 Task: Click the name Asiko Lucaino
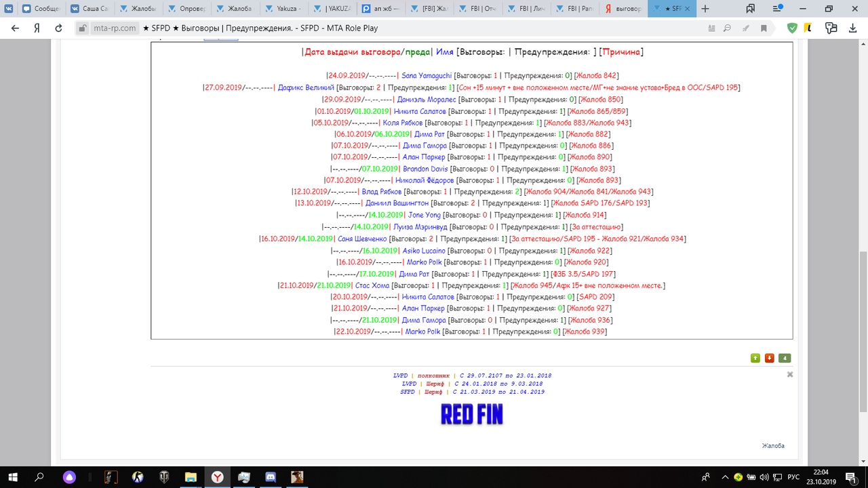click(424, 251)
